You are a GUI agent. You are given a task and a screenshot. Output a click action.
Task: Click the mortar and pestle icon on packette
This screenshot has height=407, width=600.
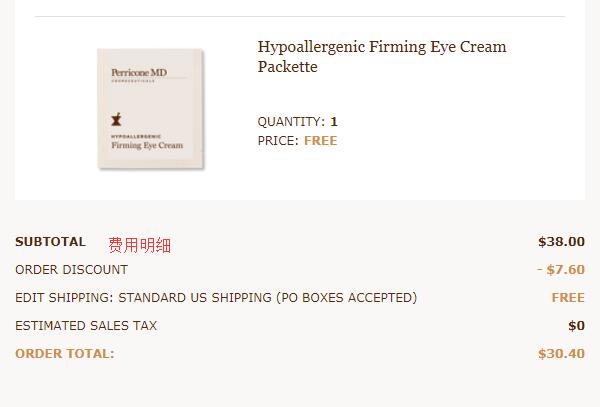click(x=116, y=119)
